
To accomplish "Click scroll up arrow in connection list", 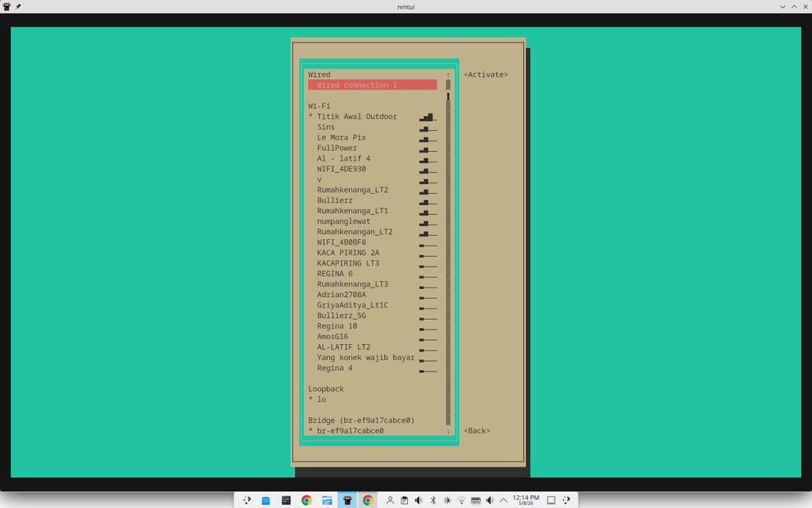I will coord(448,75).
